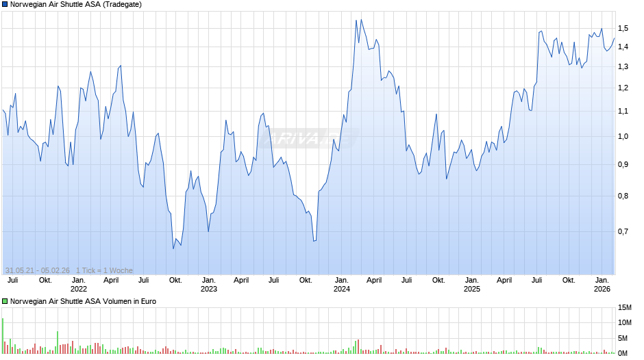Image resolution: width=644 pixels, height=360 pixels.
Task: Click the 'Jan. 2024' time axis label
Action: (342, 285)
